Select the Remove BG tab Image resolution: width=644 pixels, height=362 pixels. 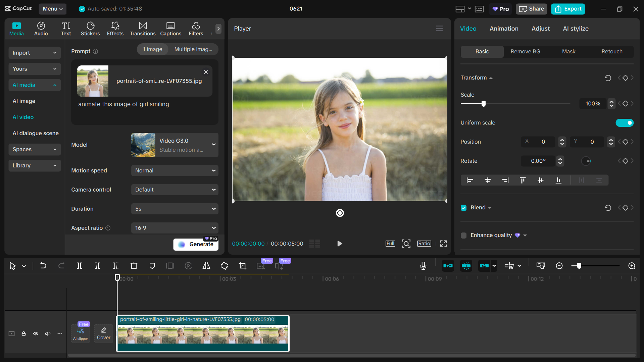click(x=525, y=52)
